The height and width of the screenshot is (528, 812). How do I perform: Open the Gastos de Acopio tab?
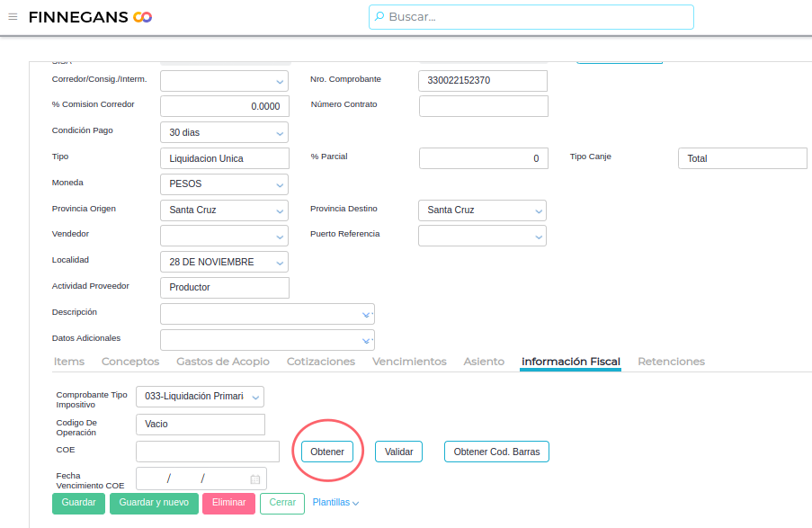223,362
